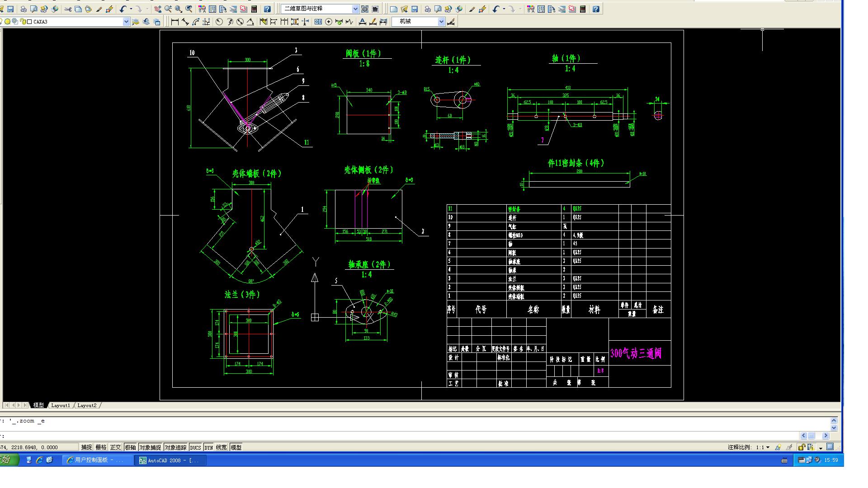Toggle 正交 ortho mode in status bar
This screenshot has height=488, width=868.
[x=116, y=447]
